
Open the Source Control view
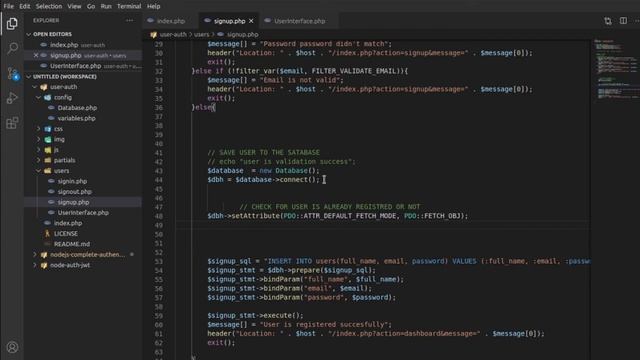pos(12,73)
